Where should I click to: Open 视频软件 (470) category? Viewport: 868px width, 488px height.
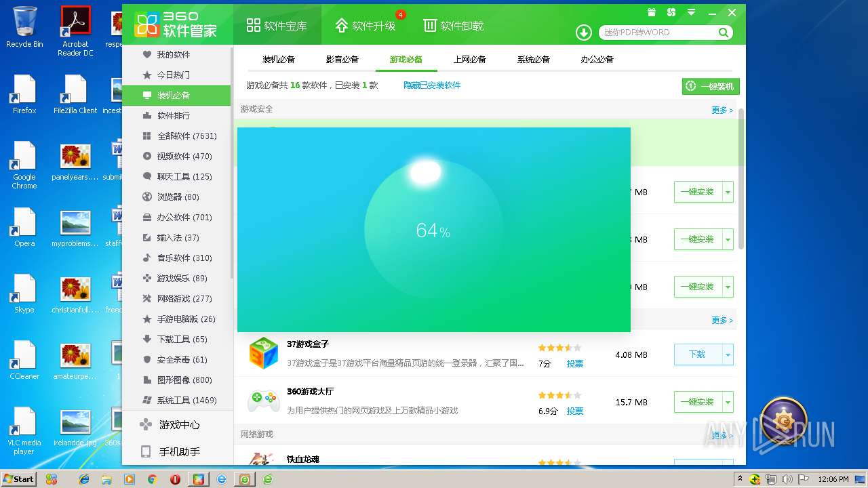pos(176,156)
